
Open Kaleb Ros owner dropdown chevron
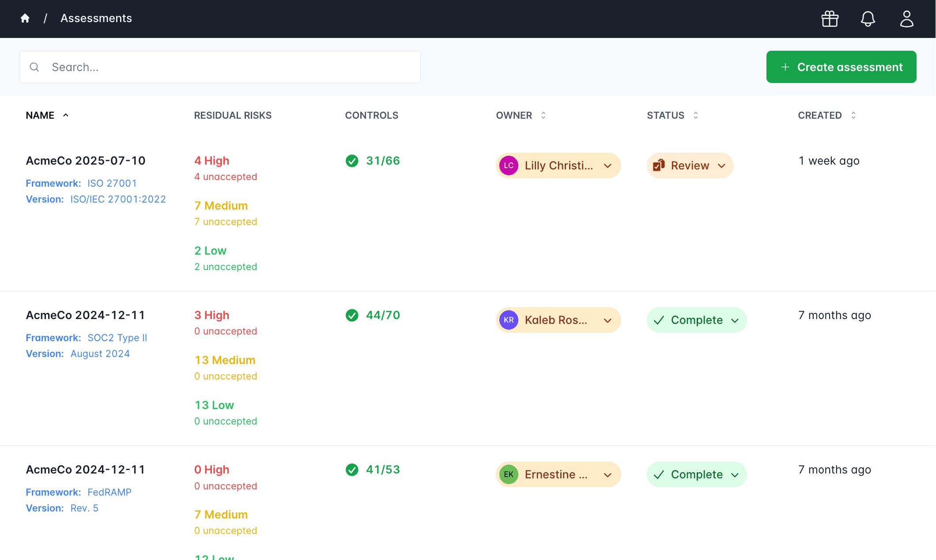click(x=608, y=320)
